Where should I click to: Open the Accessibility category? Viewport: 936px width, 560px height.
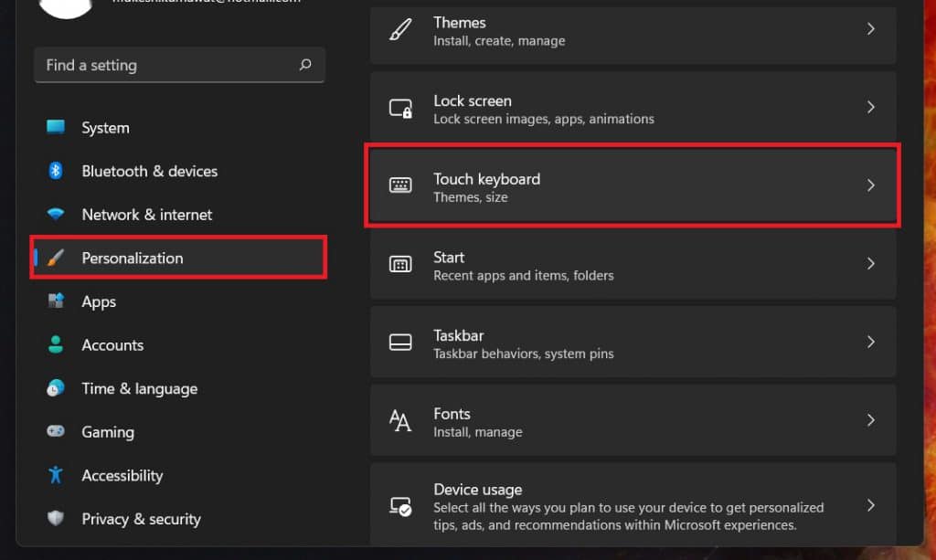point(178,475)
